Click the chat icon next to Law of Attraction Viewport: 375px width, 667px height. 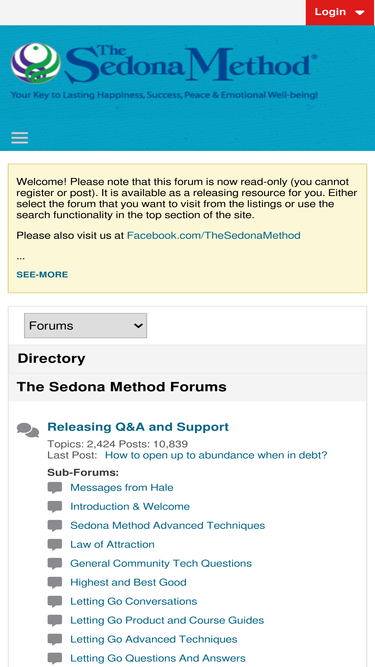pos(55,545)
